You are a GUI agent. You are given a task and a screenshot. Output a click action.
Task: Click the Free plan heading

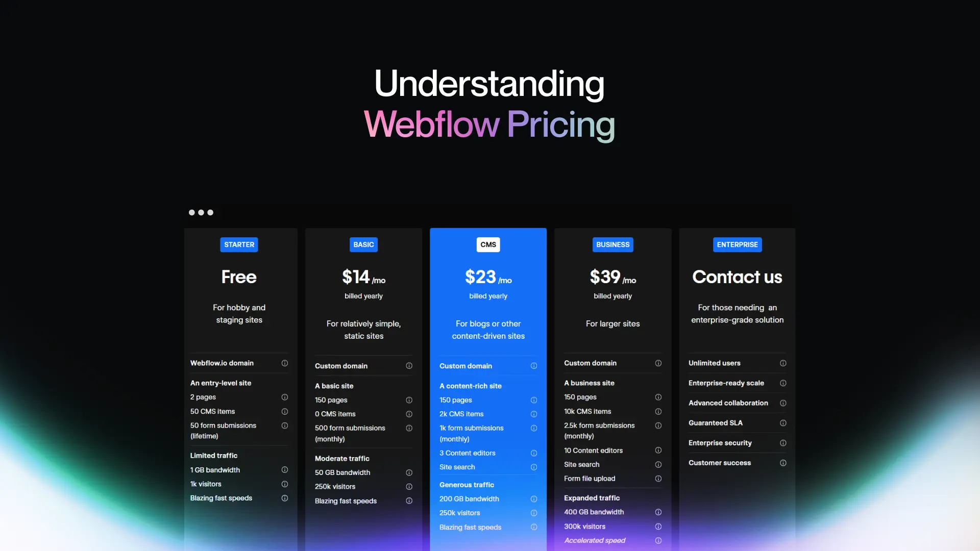coord(239,276)
